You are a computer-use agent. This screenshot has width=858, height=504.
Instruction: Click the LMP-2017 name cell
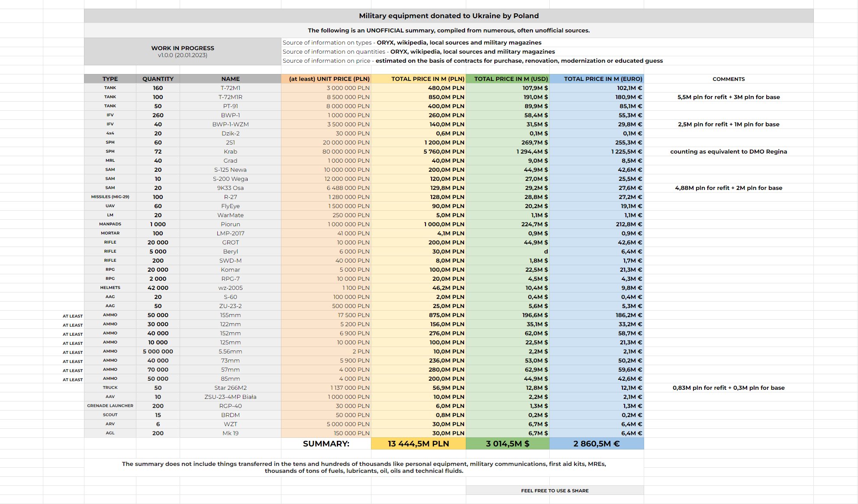coord(230,233)
